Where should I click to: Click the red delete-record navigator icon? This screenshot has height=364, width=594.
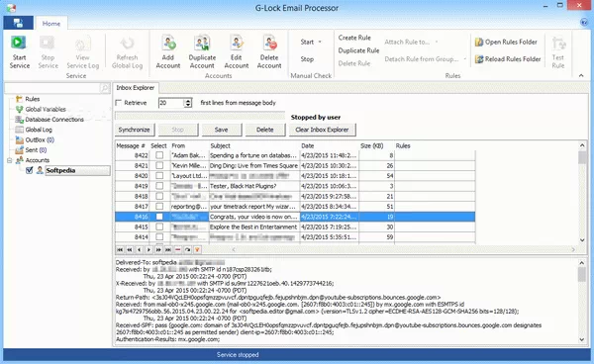(x=177, y=249)
